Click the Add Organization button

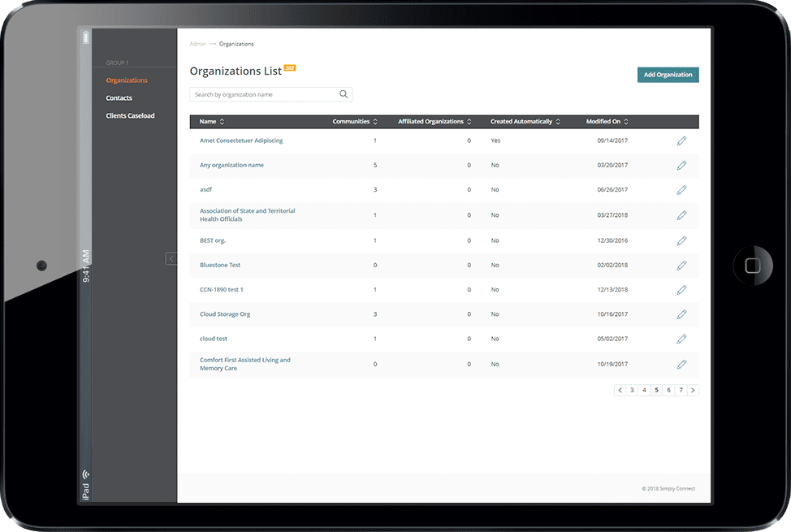tap(668, 75)
